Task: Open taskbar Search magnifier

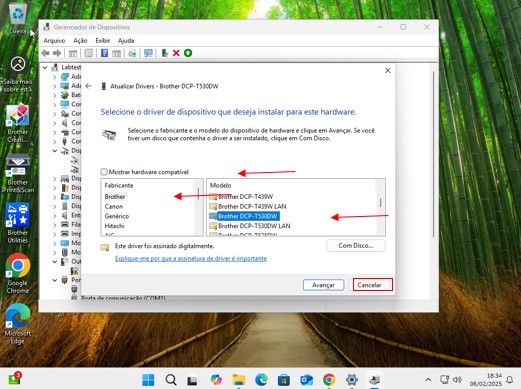Action: point(171,380)
